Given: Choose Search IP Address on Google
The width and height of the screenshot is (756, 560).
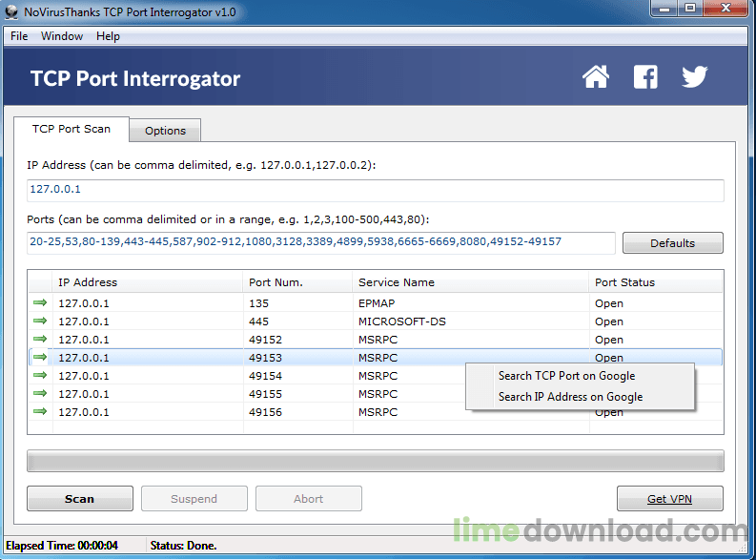Looking at the screenshot, I should tap(570, 397).
